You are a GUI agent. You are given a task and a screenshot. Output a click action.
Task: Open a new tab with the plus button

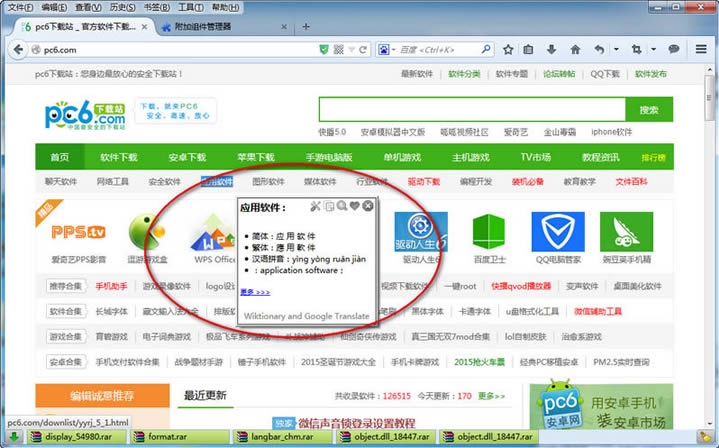coord(306,27)
